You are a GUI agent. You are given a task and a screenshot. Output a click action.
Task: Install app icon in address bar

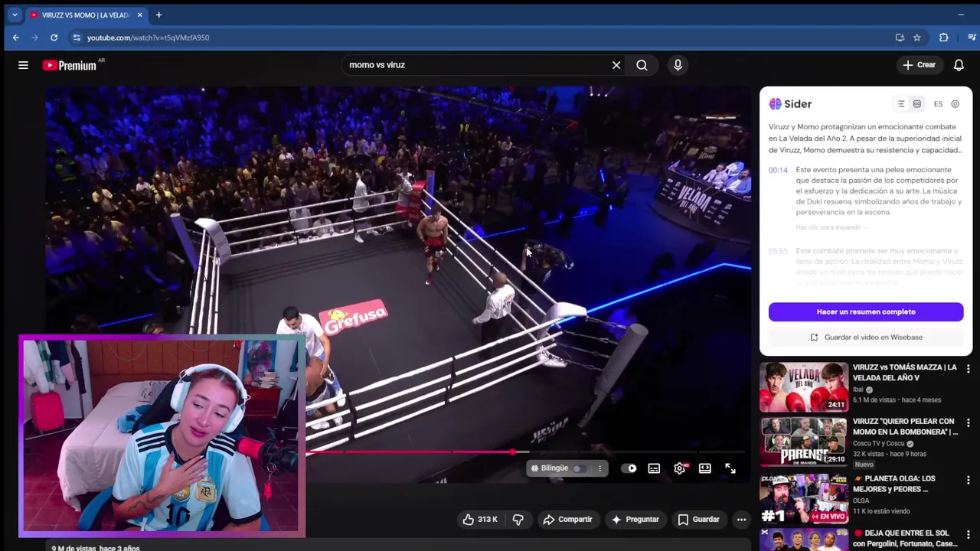pos(900,37)
